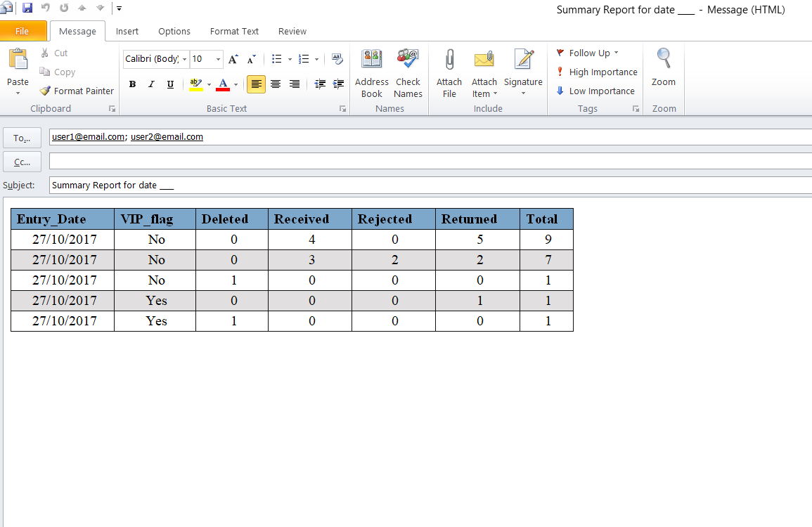Click Check Names icon
The height and width of the screenshot is (527, 812).
(408, 73)
